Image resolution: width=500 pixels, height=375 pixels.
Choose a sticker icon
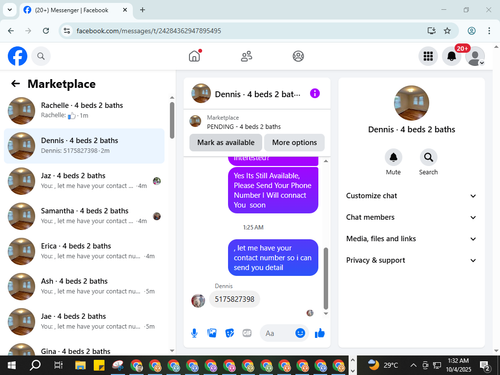(229, 333)
